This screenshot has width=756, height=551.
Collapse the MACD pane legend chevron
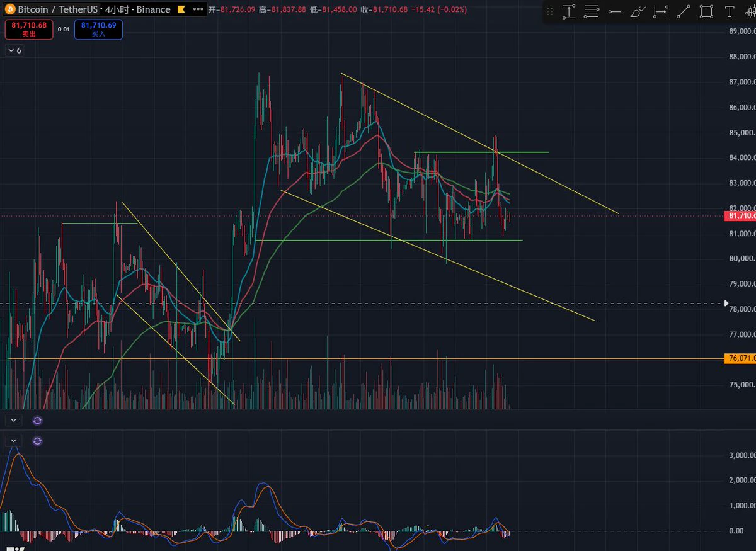(x=14, y=441)
